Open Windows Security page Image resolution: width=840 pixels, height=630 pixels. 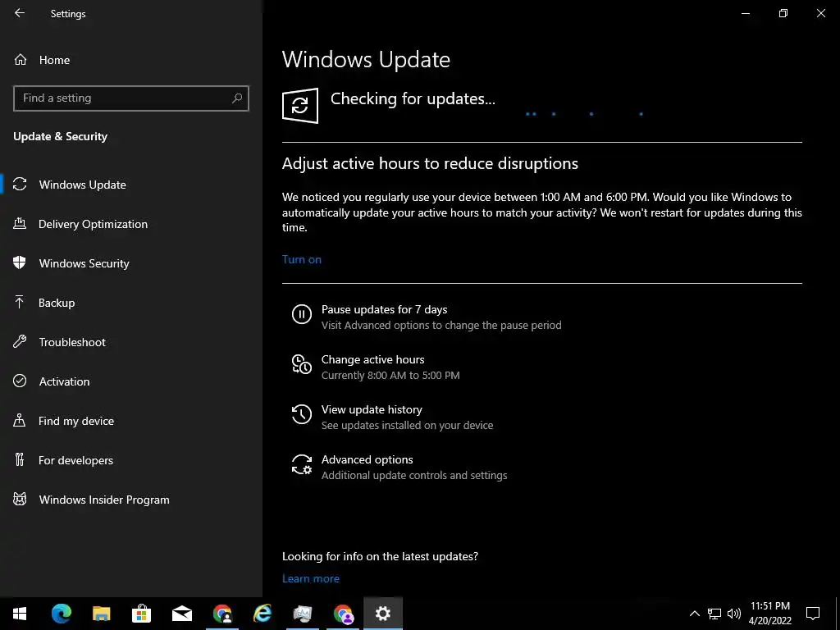pyautogui.click(x=131, y=263)
